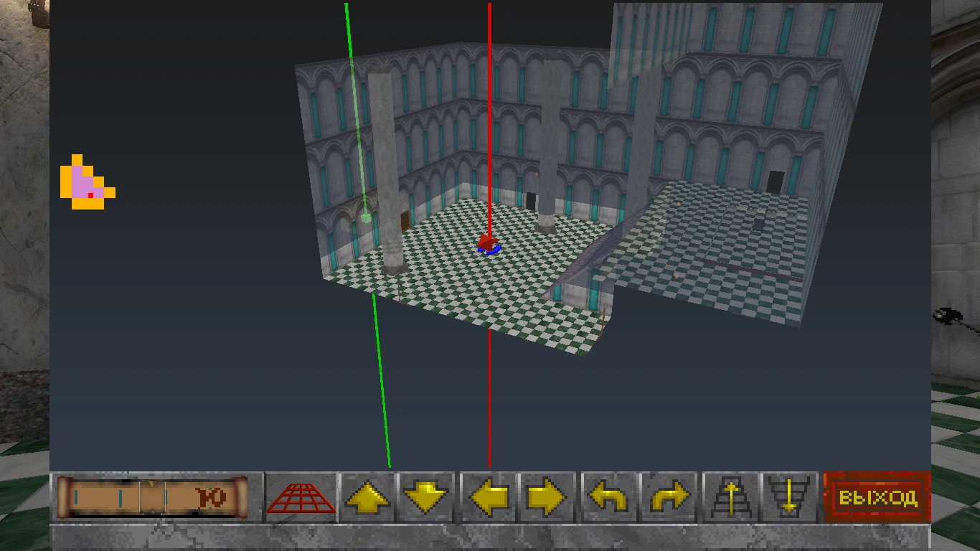The height and width of the screenshot is (551, 980).
Task: Click the yellow left arrow button
Action: 489,496
